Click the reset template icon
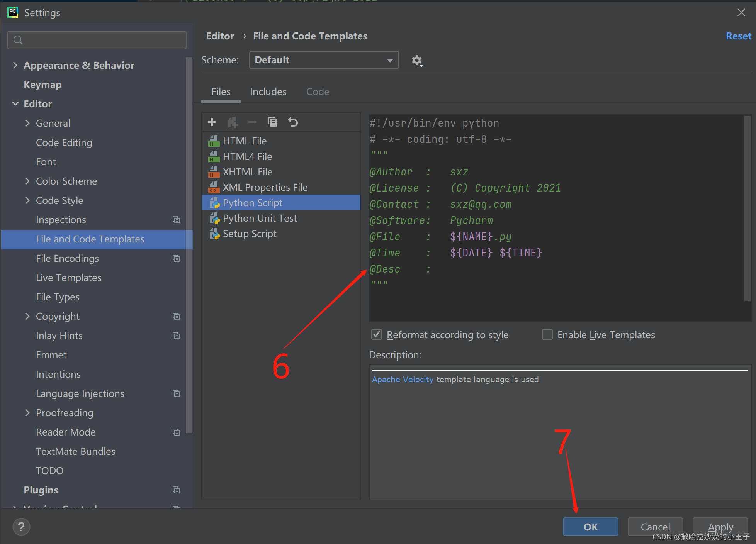756x544 pixels. pyautogui.click(x=293, y=122)
